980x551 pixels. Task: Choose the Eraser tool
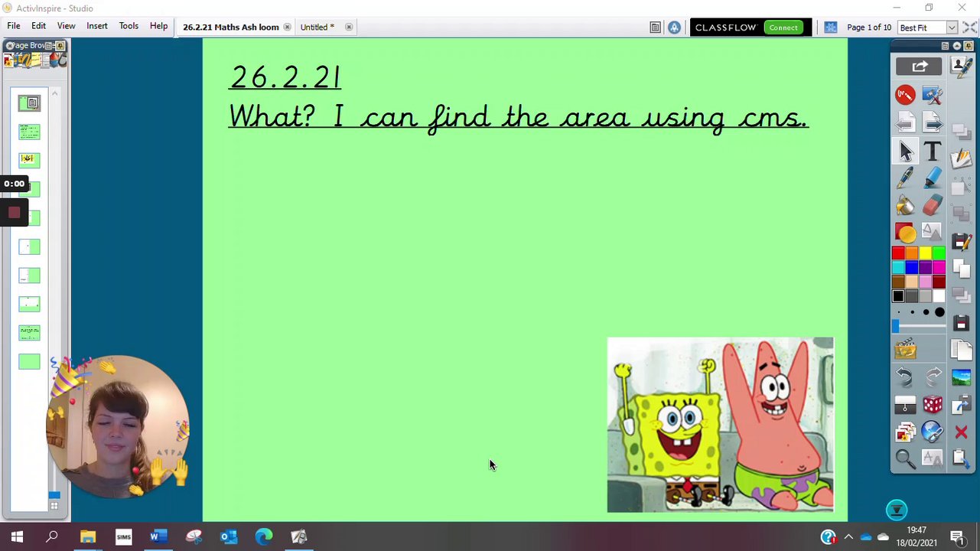[933, 205]
